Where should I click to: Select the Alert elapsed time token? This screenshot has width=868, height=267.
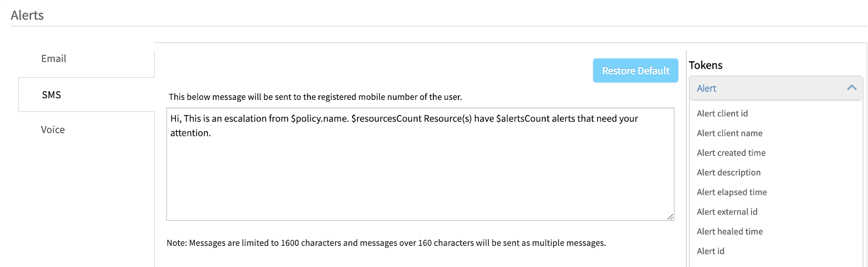[731, 192]
